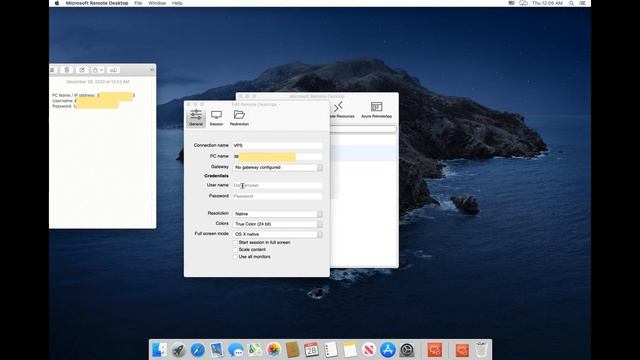The image size is (640, 360).
Task: Enable Start session in full screen
Action: [x=235, y=242]
